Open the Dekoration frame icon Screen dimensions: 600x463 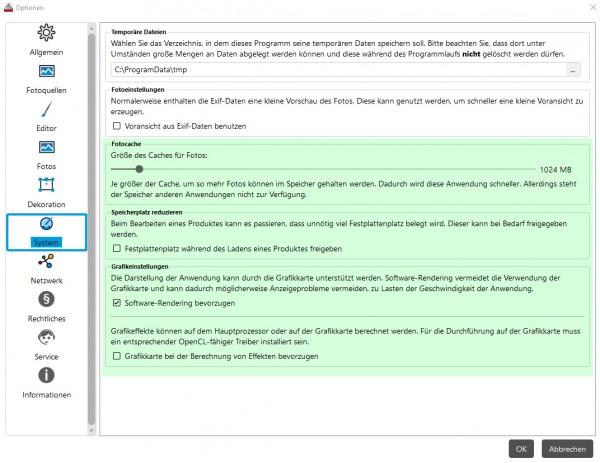tap(46, 185)
